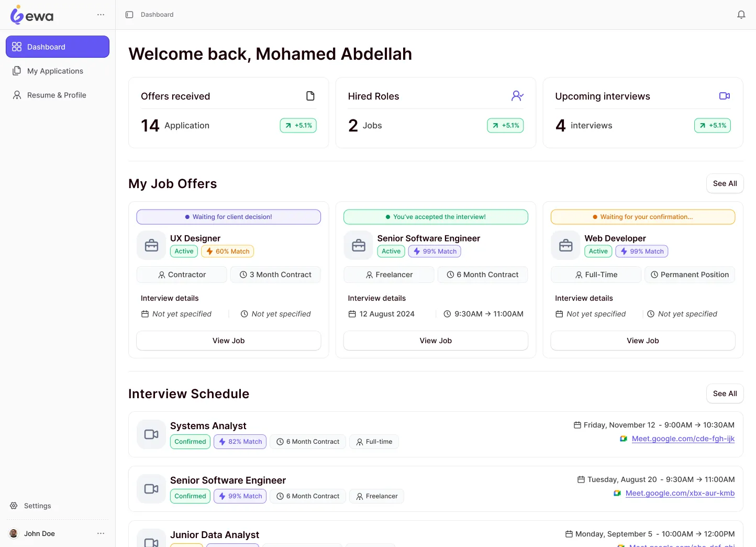The image size is (756, 547).
Task: Click the +5.1% badge in Offers received
Action: point(298,125)
